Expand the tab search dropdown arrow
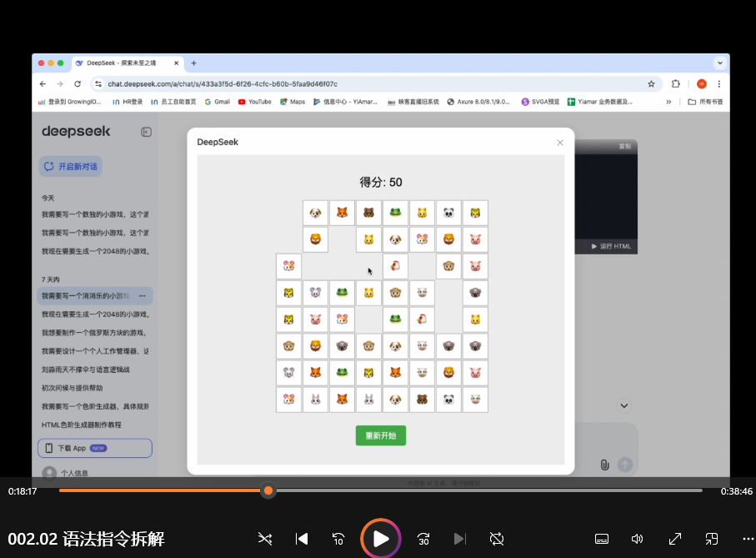756x558 pixels. click(x=720, y=63)
